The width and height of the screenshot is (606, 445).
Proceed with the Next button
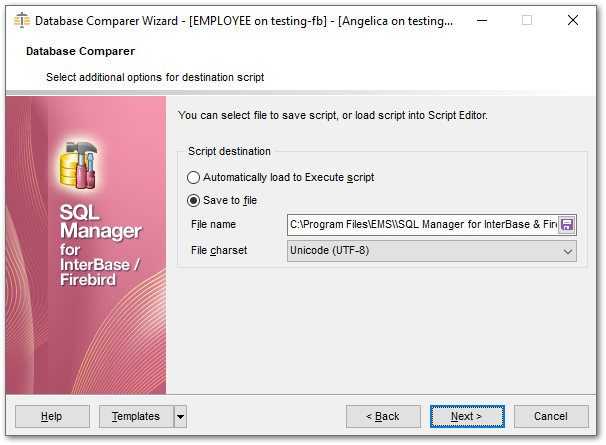[467, 416]
